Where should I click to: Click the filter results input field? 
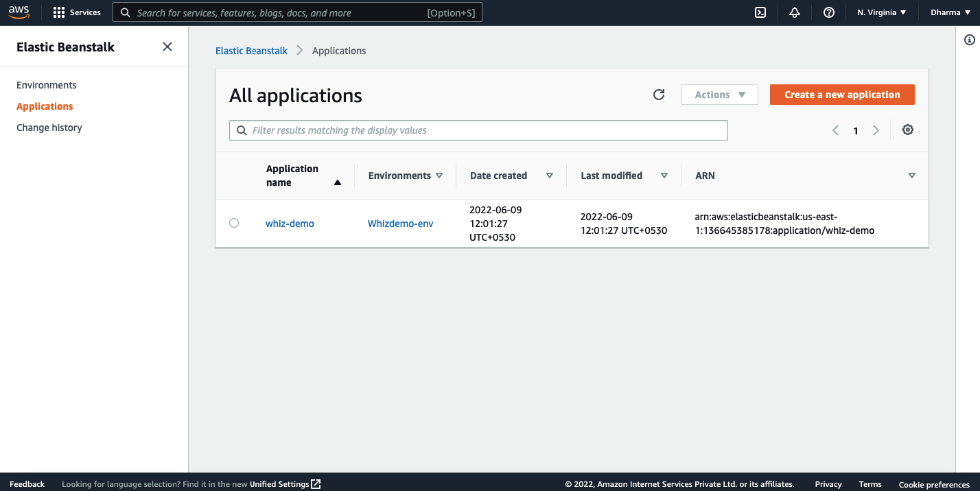point(478,130)
